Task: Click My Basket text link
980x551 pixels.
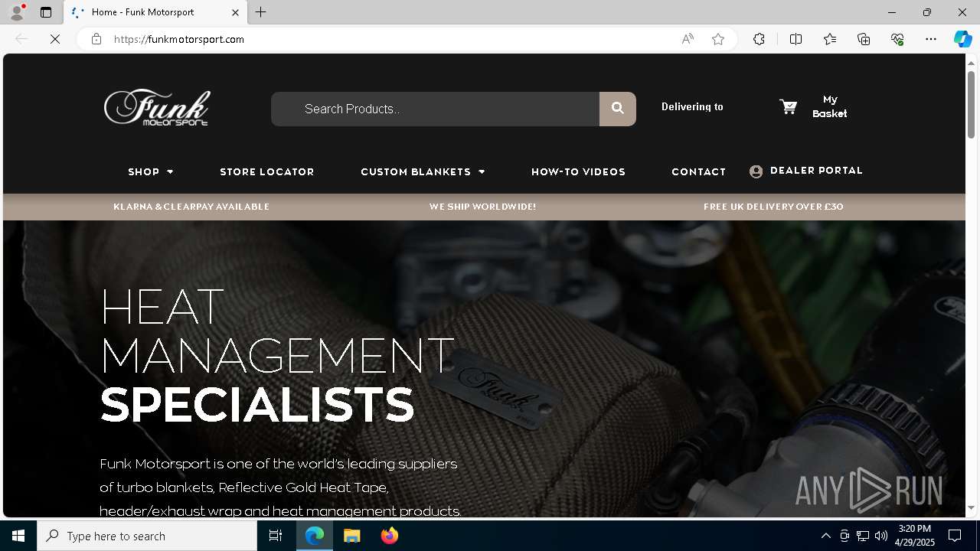Action: click(830, 106)
